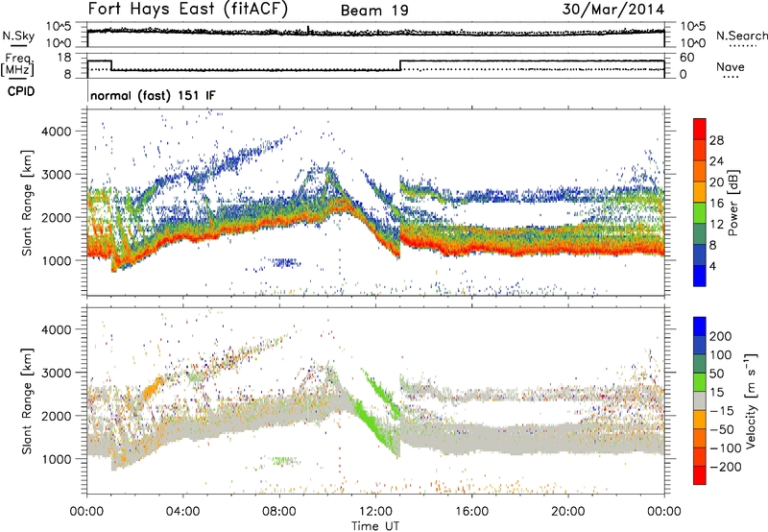Select the -200 tick on Velocity colorbar
The height and width of the screenshot is (532, 768).
tap(725, 467)
